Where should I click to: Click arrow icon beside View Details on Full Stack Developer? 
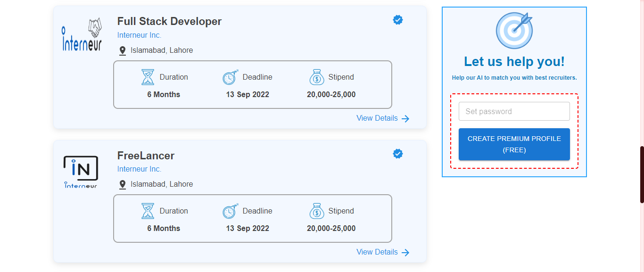click(x=405, y=119)
